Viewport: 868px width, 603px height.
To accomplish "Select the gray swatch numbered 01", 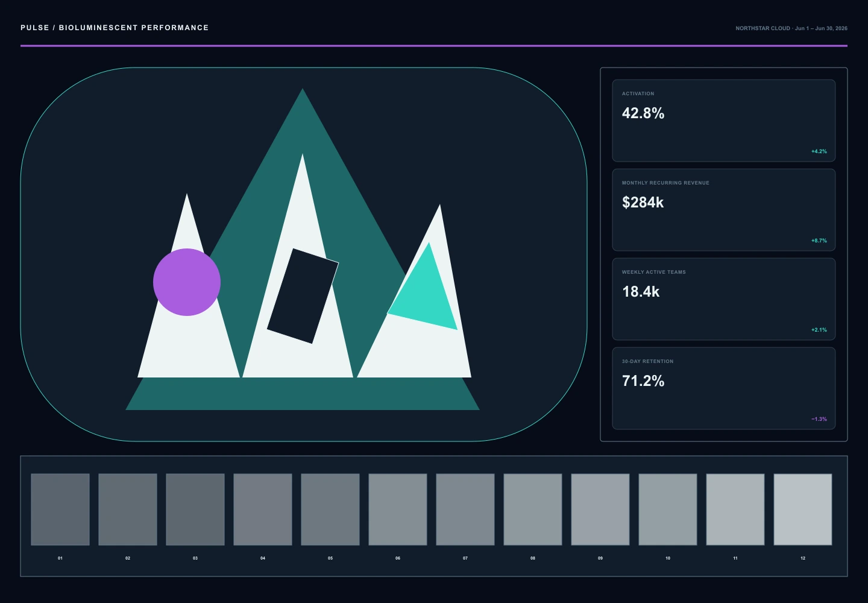I will (x=60, y=510).
